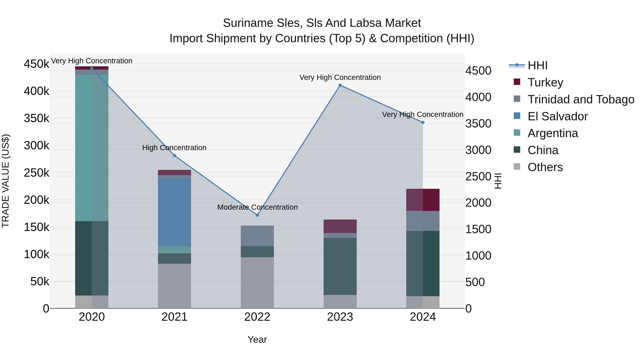Click the Argentina bar segment in 2020
Viewport: 644px width, 362px height.
tap(92, 148)
